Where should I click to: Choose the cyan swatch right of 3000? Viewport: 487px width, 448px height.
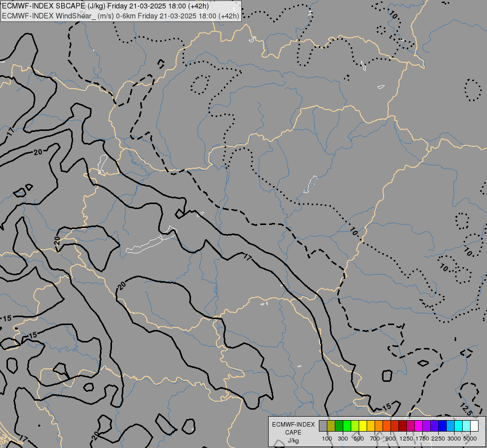point(459,426)
